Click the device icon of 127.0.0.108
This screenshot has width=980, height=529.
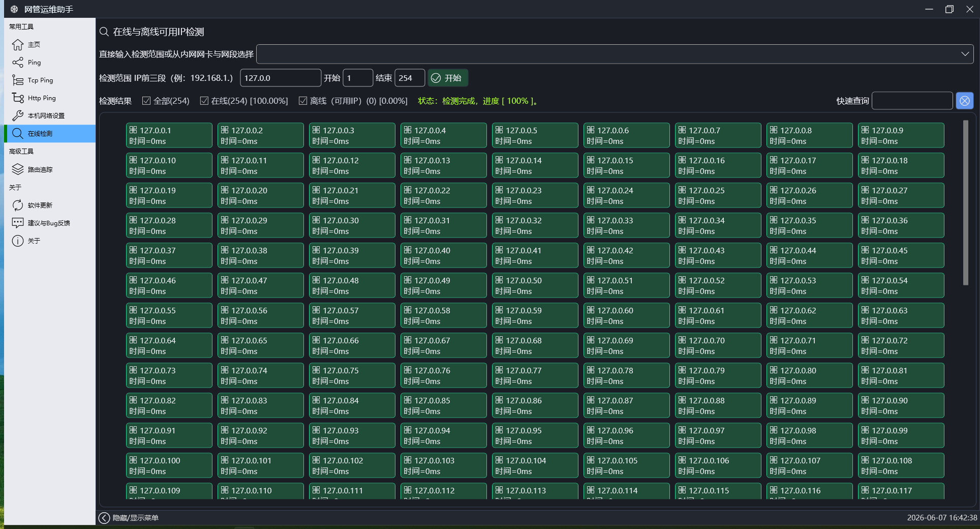click(x=865, y=460)
